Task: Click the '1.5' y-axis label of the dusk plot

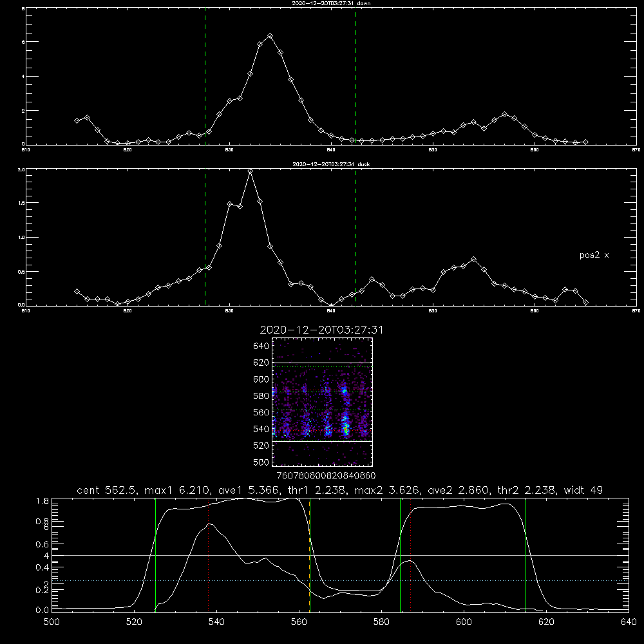Action: [21, 203]
